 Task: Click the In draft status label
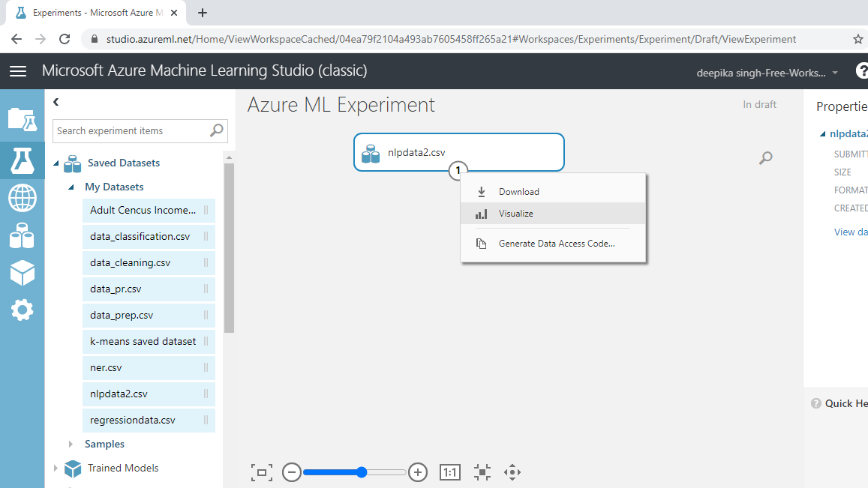[759, 105]
